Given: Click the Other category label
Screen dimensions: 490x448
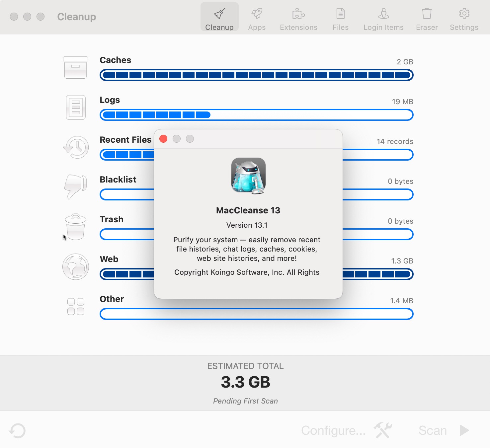Looking at the screenshot, I should tap(112, 299).
